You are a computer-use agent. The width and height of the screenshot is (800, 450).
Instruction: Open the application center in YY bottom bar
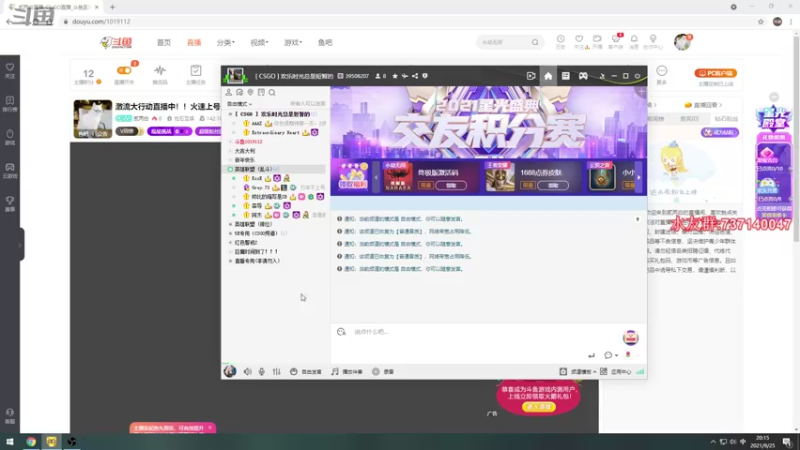tap(616, 372)
